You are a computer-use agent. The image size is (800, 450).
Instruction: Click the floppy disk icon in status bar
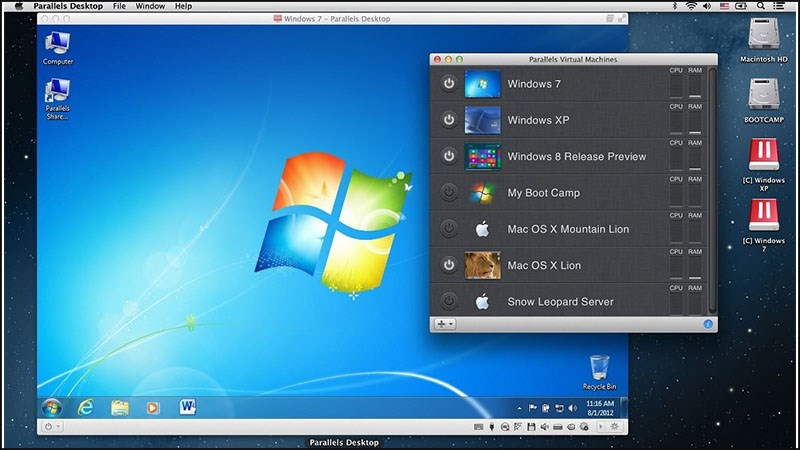click(531, 427)
